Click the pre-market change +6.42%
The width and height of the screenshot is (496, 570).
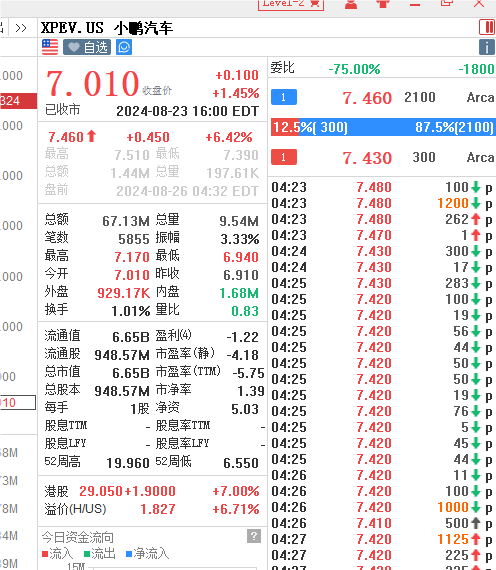click(229, 137)
